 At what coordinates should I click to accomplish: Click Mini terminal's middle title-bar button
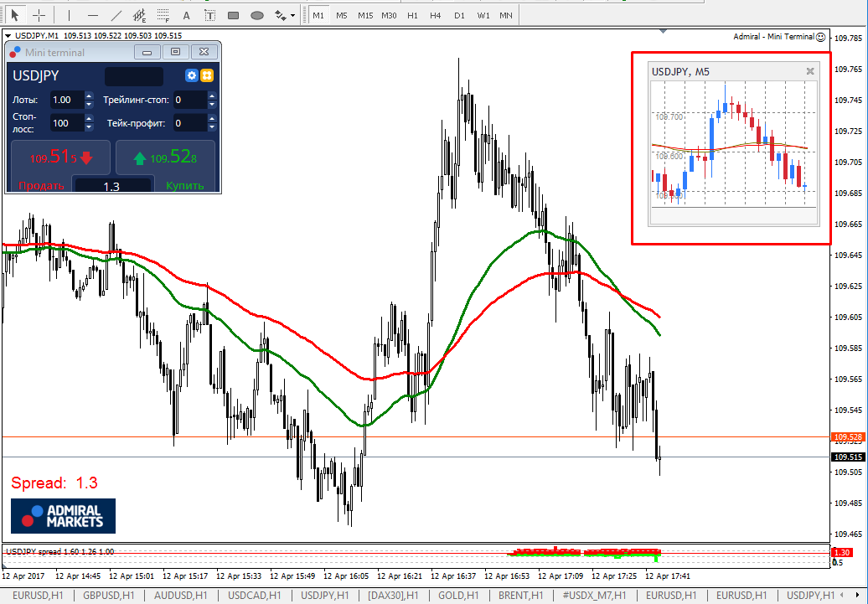(x=175, y=52)
